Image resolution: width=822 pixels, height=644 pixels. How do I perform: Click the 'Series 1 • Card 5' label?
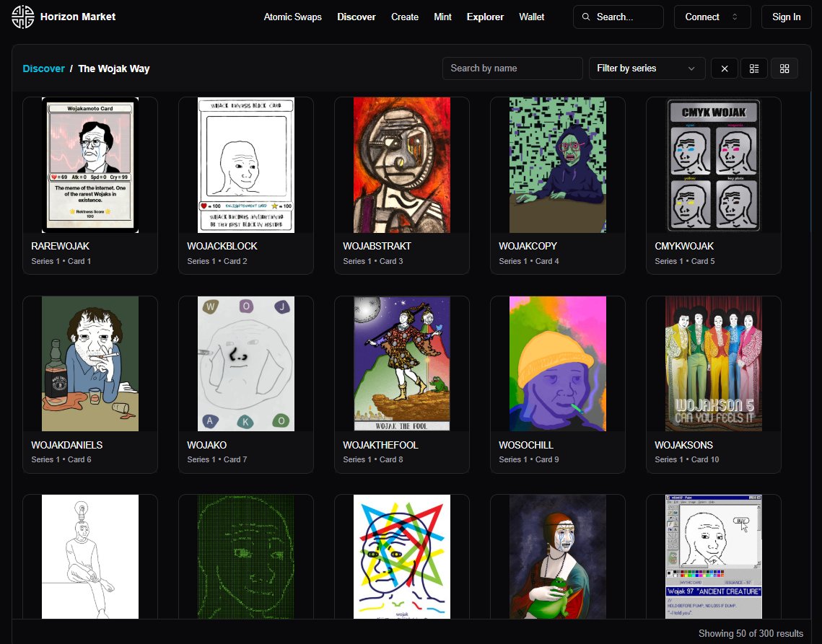(685, 261)
